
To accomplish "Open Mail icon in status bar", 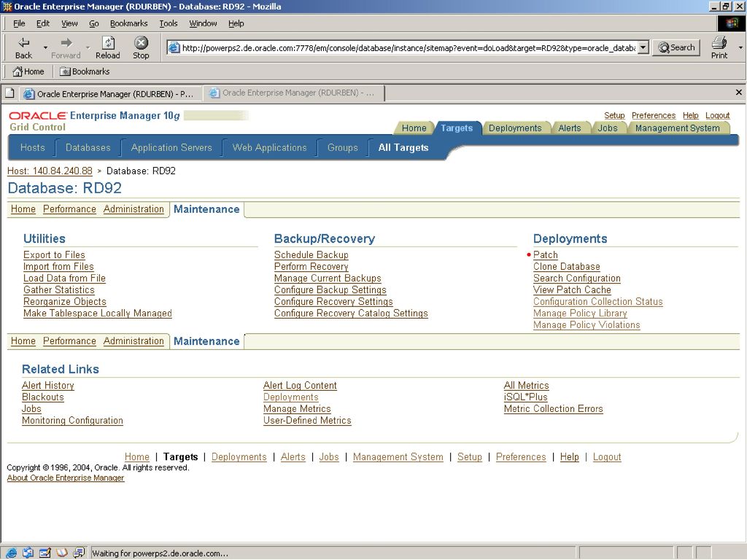I will click(x=28, y=553).
